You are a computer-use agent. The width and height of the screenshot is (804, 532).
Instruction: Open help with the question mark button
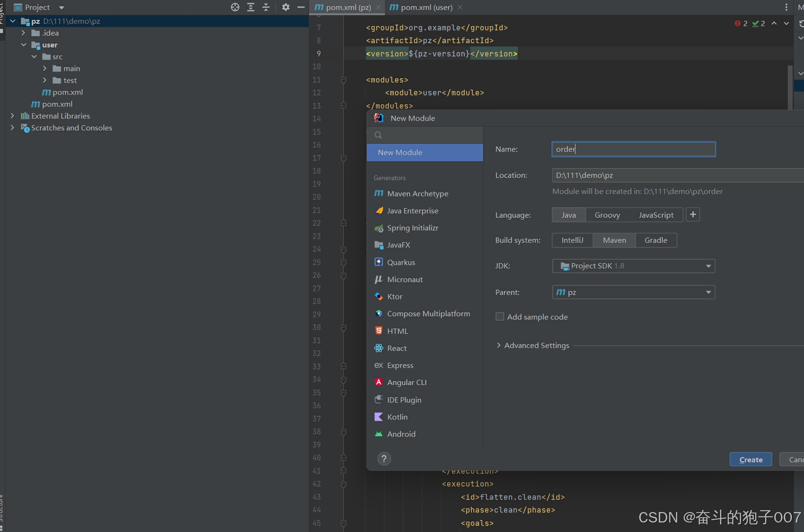(384, 459)
